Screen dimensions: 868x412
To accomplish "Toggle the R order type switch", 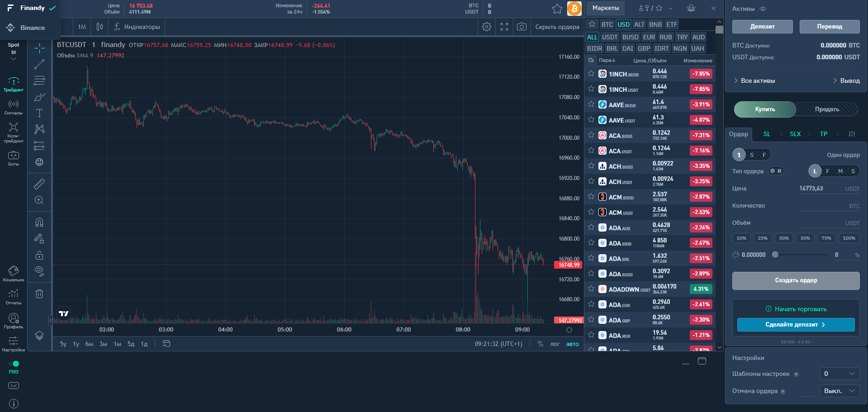I will [776, 171].
